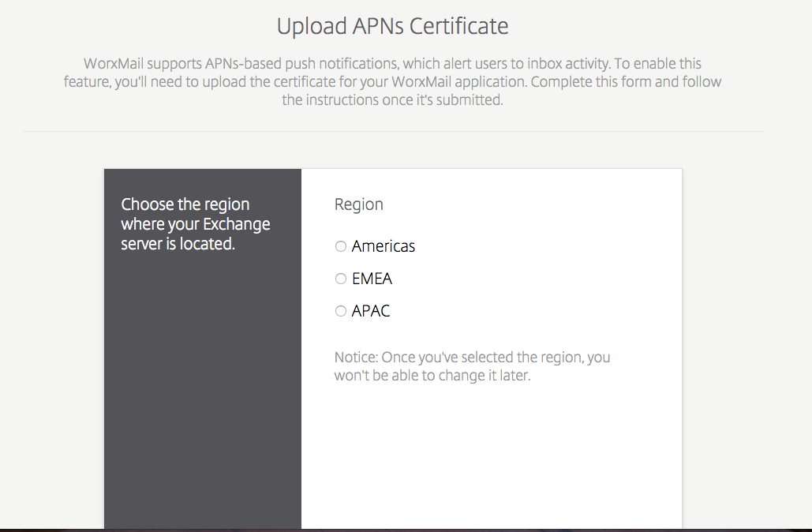The height and width of the screenshot is (532, 812).
Task: Select the Americas radio button
Action: coord(341,246)
